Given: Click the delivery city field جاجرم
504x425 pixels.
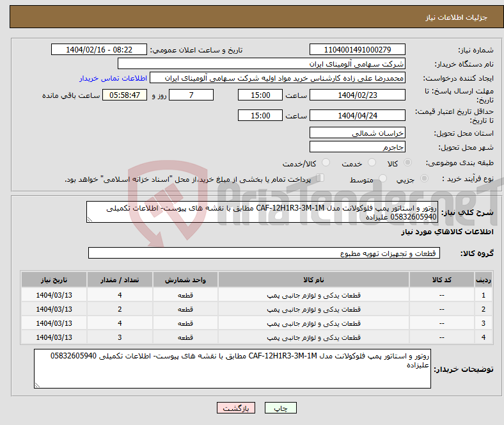Looking at the screenshot, I should [x=357, y=147].
